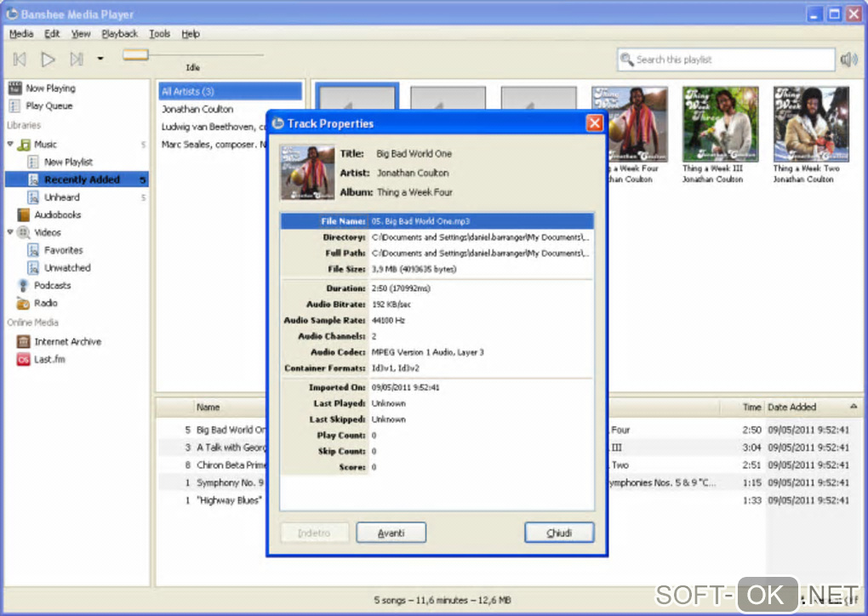Open the Help menu
Viewport: 868px width, 616px height.
tap(191, 34)
